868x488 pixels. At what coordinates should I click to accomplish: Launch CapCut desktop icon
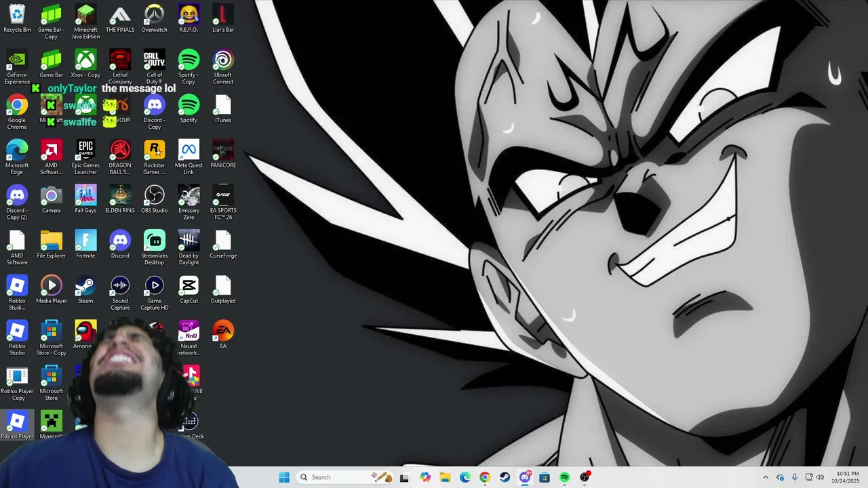tap(189, 289)
